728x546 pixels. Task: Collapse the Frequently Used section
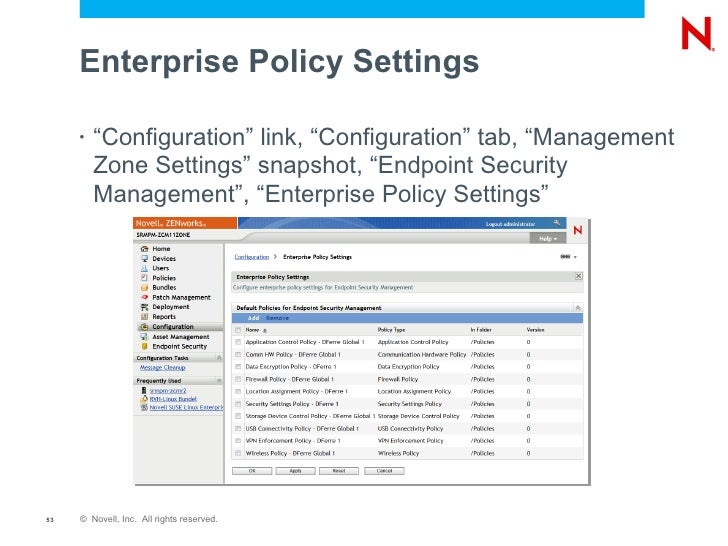coord(219,381)
